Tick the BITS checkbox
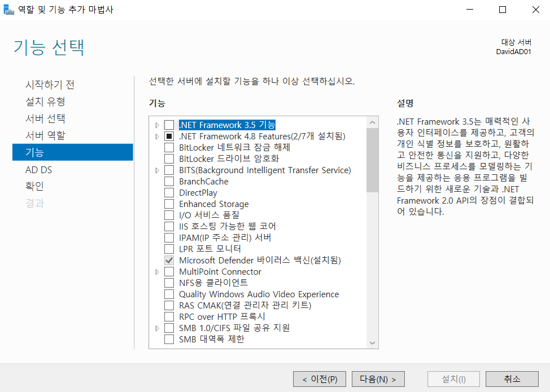Screen dimensions: 550x392 click(x=169, y=170)
